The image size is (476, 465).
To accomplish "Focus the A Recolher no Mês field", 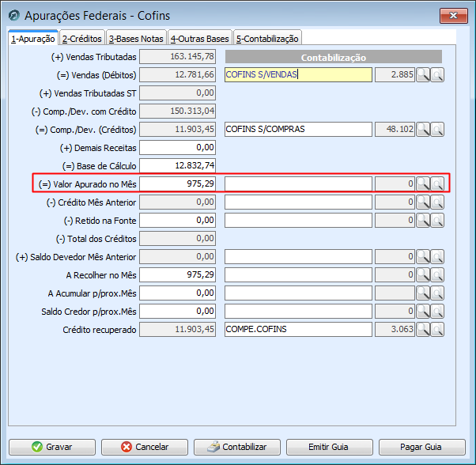I will pyautogui.click(x=177, y=275).
